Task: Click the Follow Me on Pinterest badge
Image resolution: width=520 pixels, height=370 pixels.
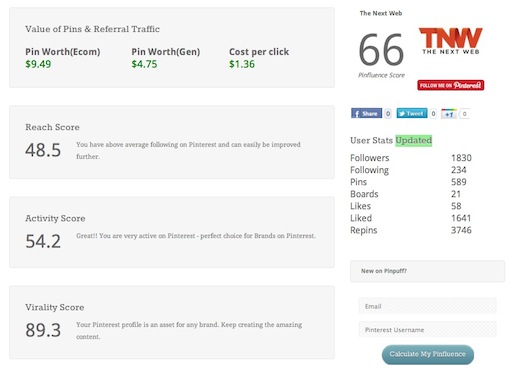Action: pyautogui.click(x=451, y=85)
